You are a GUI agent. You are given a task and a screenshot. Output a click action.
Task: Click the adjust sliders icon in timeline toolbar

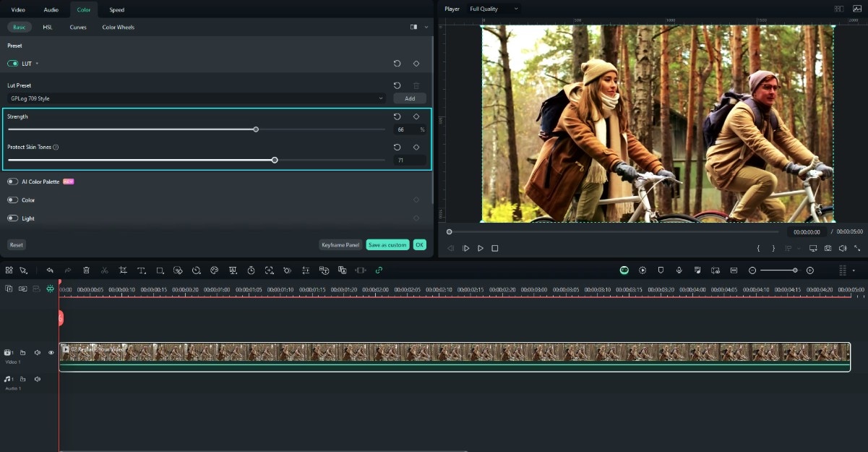[306, 270]
